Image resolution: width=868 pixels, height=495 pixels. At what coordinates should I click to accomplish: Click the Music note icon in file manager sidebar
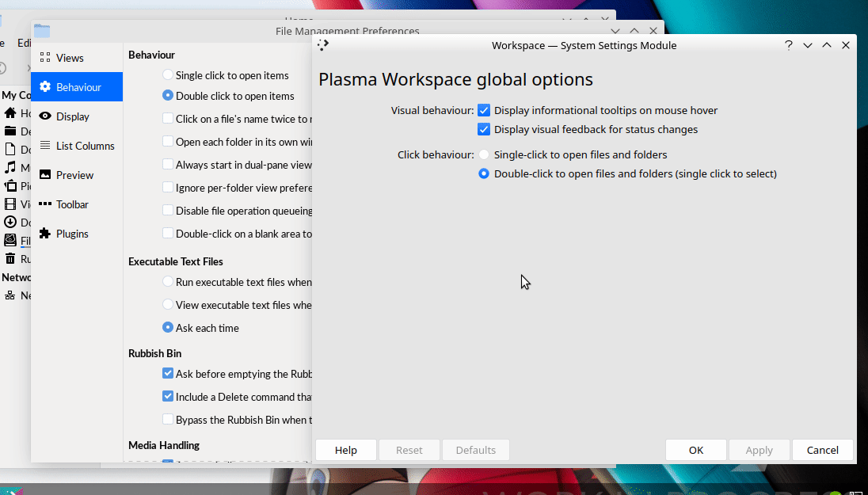pyautogui.click(x=10, y=168)
